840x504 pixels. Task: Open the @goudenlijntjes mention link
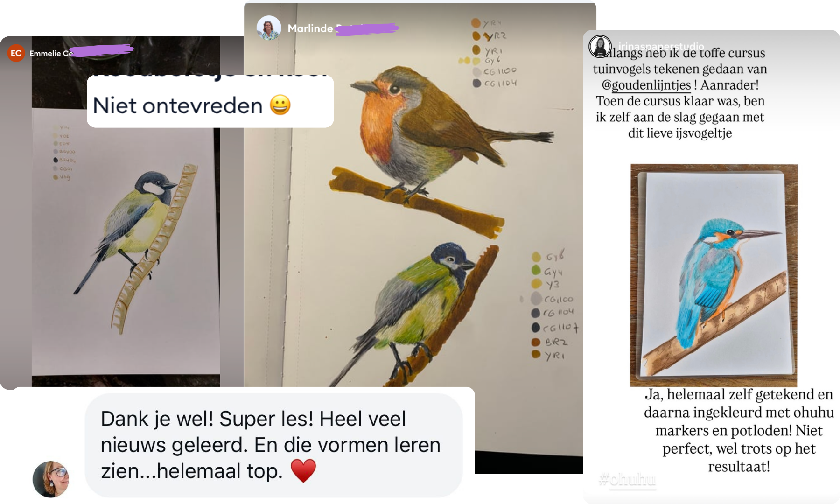pos(646,85)
